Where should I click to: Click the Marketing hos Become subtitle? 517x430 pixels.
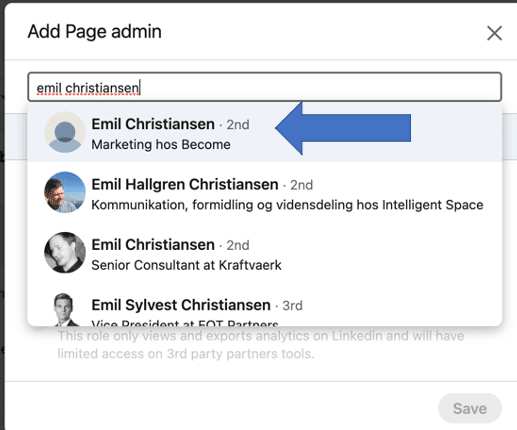point(161,144)
